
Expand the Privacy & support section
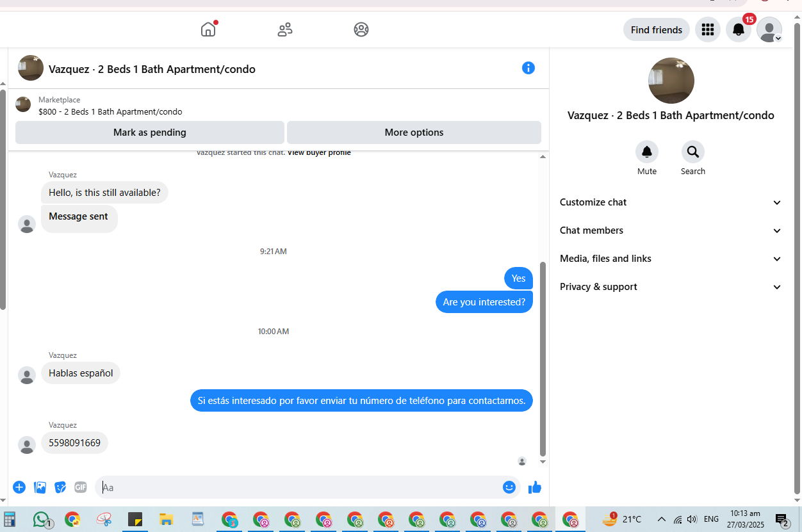click(671, 287)
